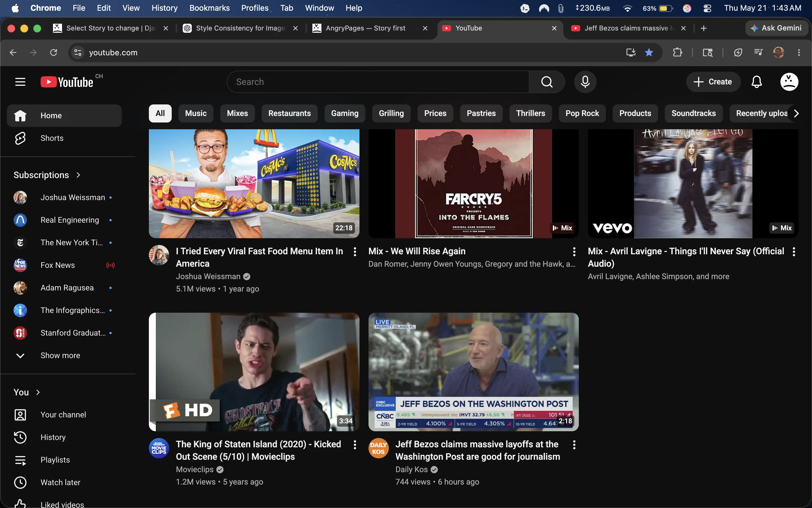Open more options for Avril Lavigne mix

point(794,252)
